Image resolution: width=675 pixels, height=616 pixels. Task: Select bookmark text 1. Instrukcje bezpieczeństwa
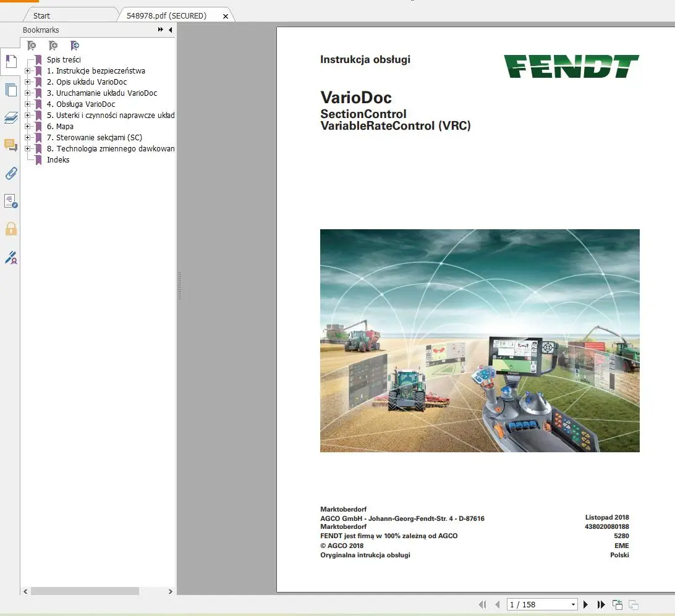[x=96, y=70]
